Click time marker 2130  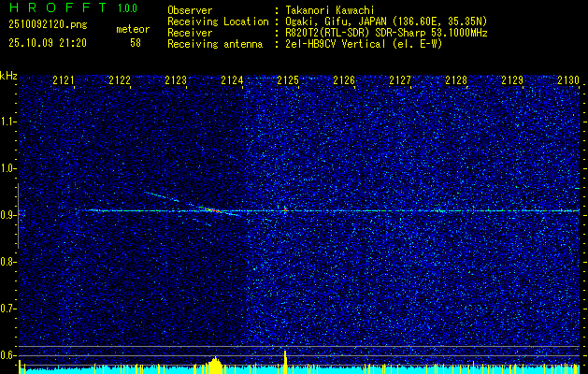tap(568, 79)
